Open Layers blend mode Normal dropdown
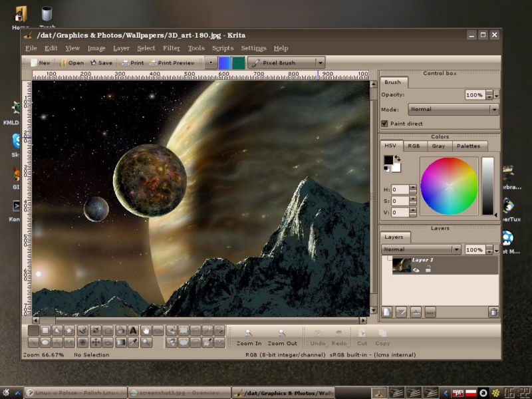Image resolution: width=532 pixels, height=399 pixels. tap(421, 249)
